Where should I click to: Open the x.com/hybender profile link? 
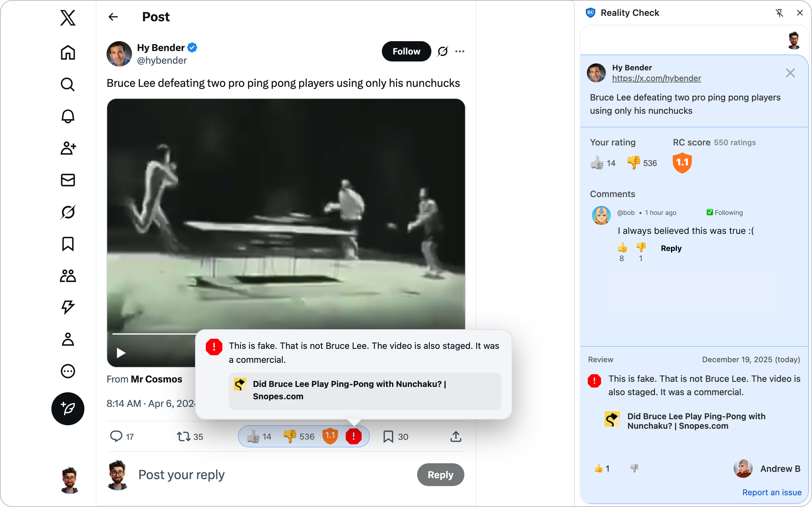pos(656,78)
